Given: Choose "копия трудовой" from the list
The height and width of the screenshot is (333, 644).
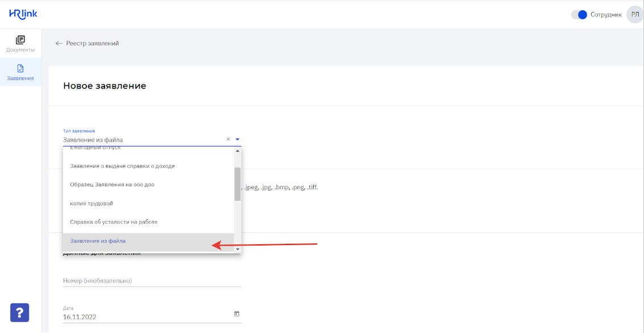Looking at the screenshot, I should click(91, 203).
